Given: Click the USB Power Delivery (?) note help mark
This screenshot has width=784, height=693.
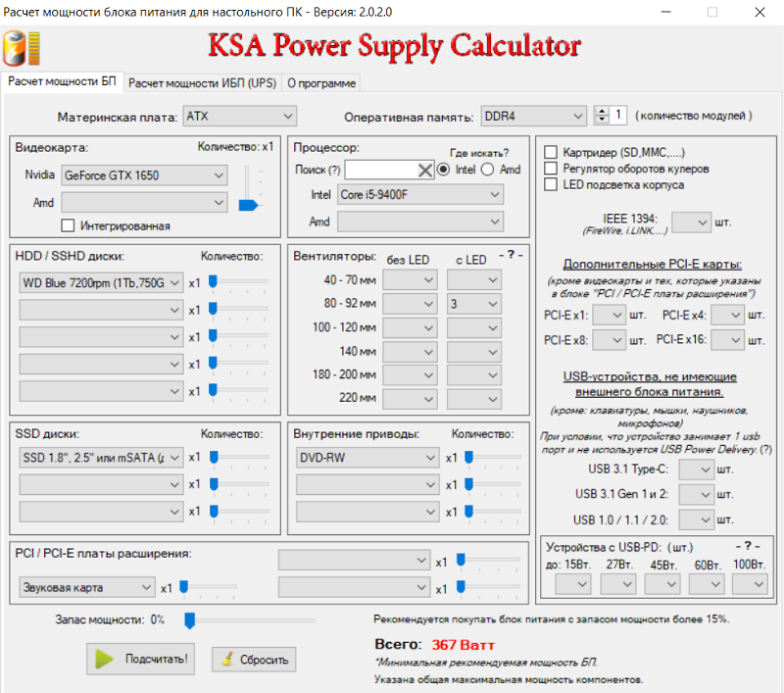Looking at the screenshot, I should tap(766, 450).
